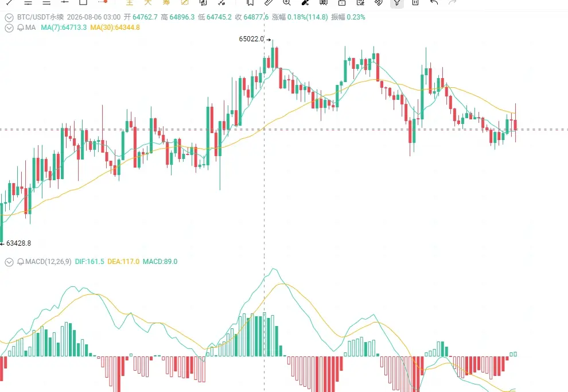Screen dimensions: 568x392
Task: Click the trash delete-drawings icon
Action: coord(415,2)
